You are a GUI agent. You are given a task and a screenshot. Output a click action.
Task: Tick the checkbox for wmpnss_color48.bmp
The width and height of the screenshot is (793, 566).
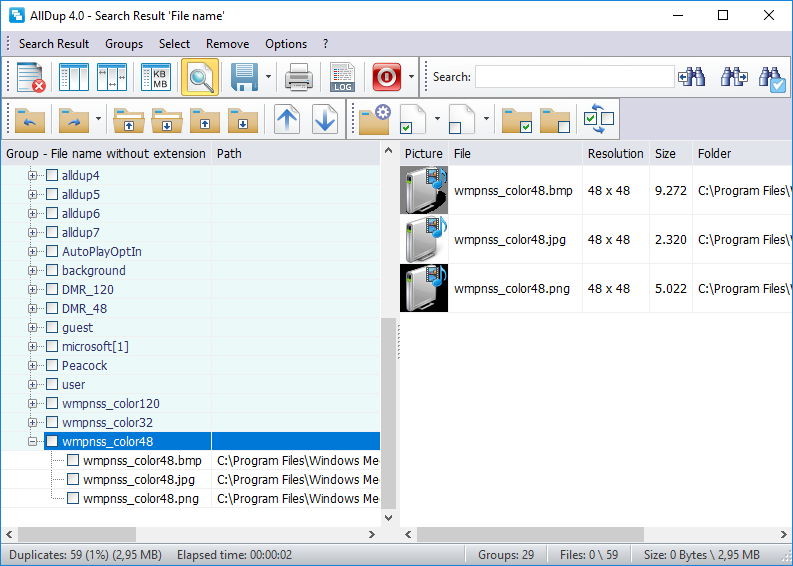point(73,460)
